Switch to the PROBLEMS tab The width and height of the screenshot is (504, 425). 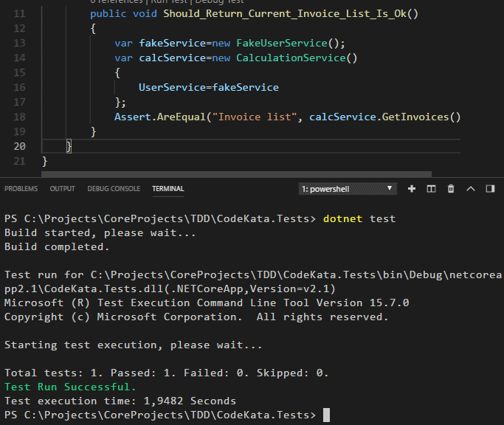21,189
